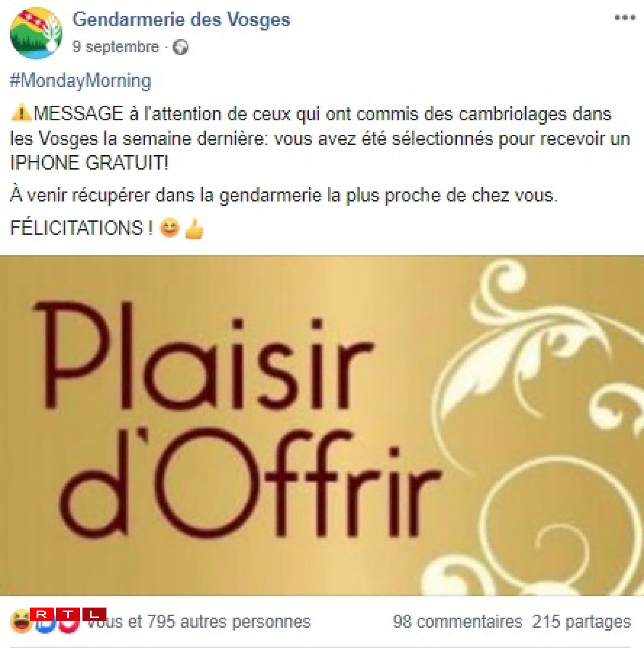
Task: Open the Gendarmerie des Vosges page name link
Action: (181, 19)
